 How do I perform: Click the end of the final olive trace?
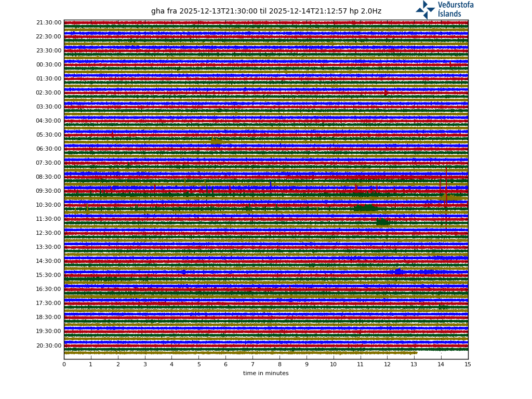pos(417,353)
